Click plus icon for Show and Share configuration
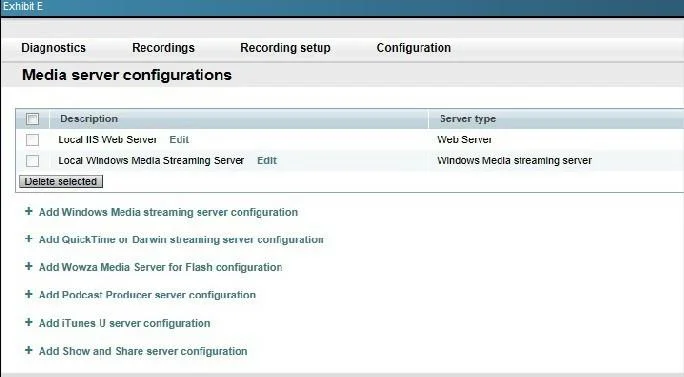 (29, 350)
